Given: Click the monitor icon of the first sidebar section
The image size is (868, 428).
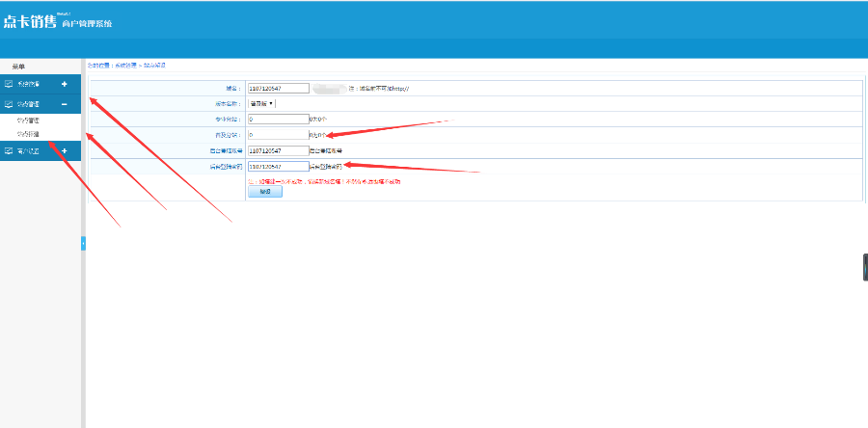Looking at the screenshot, I should point(9,84).
